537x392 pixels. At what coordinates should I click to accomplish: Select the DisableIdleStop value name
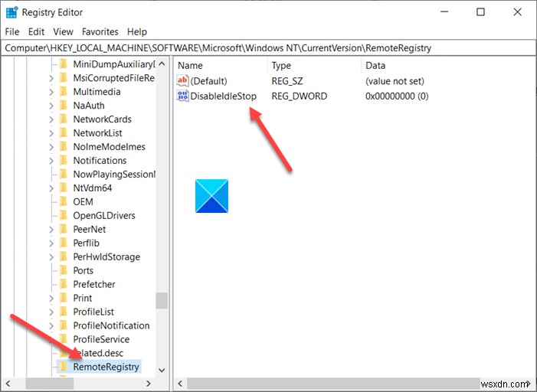click(x=223, y=96)
